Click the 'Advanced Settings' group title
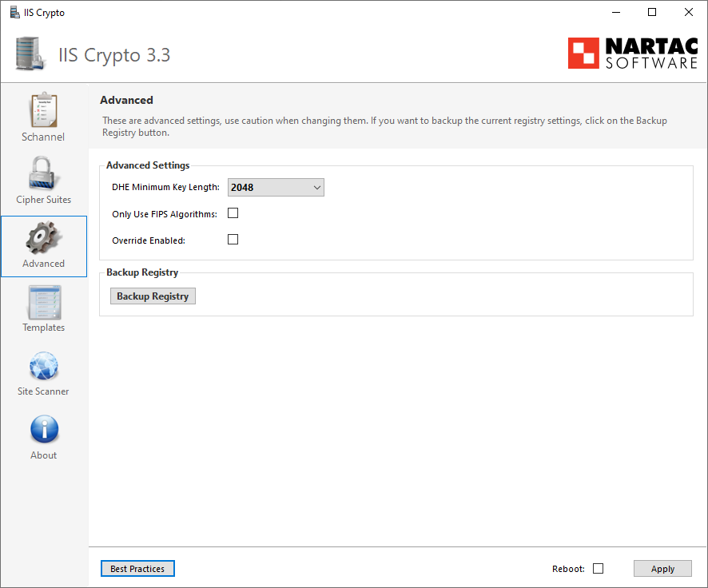708x588 pixels. tap(148, 165)
